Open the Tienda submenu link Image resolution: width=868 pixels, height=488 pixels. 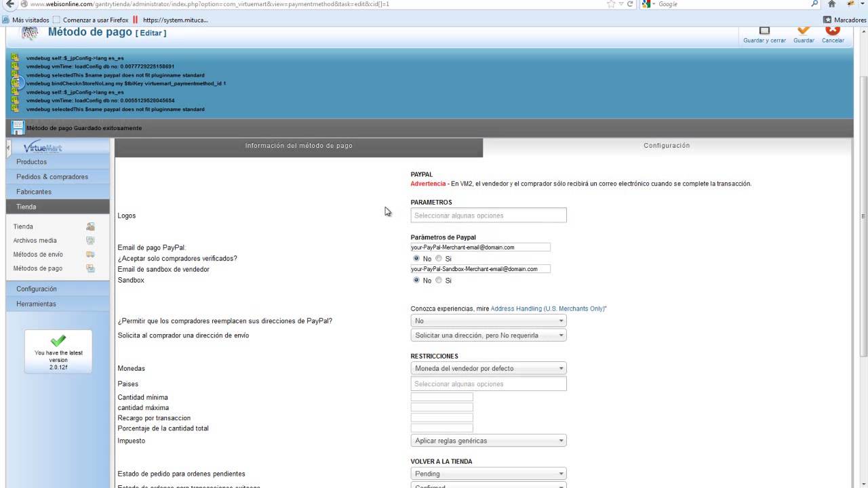pyautogui.click(x=23, y=226)
